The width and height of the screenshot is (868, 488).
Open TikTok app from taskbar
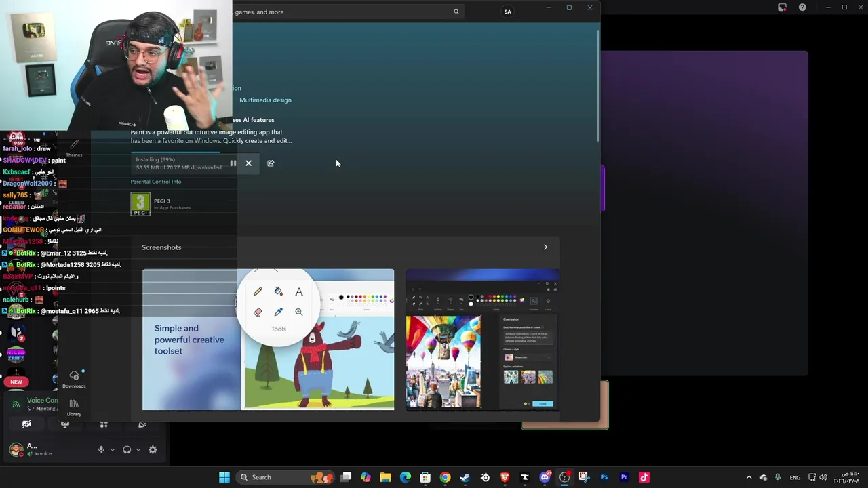click(644, 477)
